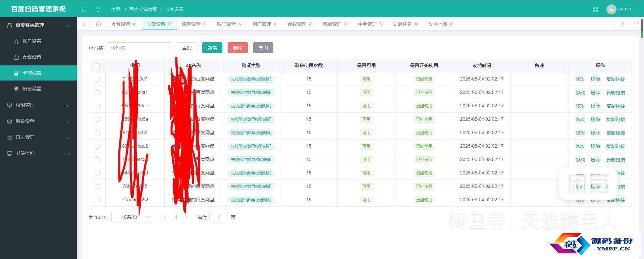Check the row ending 1b5a
This screenshot has width=644, height=259.
pyautogui.click(x=97, y=119)
